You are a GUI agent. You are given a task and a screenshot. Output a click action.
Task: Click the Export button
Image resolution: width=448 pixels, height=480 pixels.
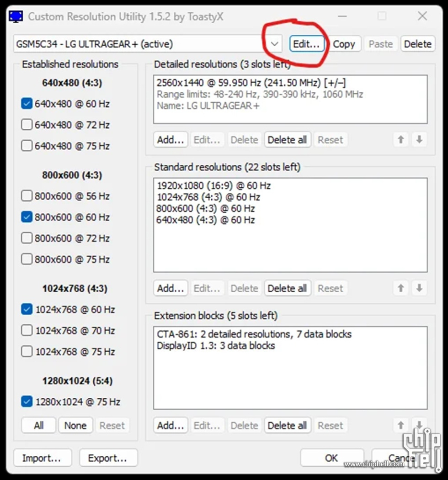[x=108, y=458]
